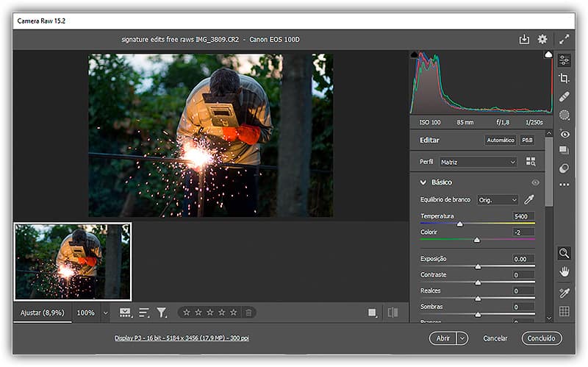
Task: Click the Realces value field
Action: [523, 291]
